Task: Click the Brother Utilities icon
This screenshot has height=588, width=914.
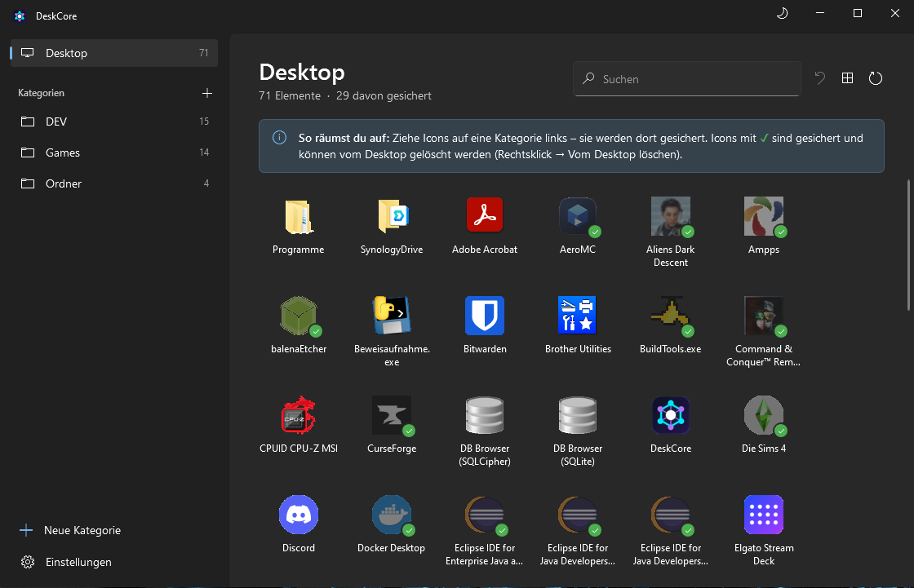Action: click(x=578, y=316)
